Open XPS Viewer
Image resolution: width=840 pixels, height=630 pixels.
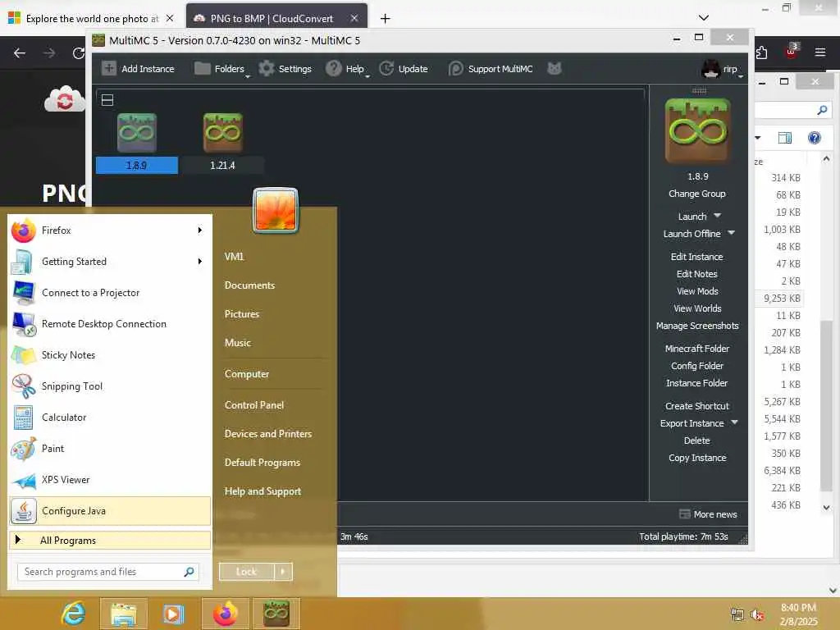point(109,479)
